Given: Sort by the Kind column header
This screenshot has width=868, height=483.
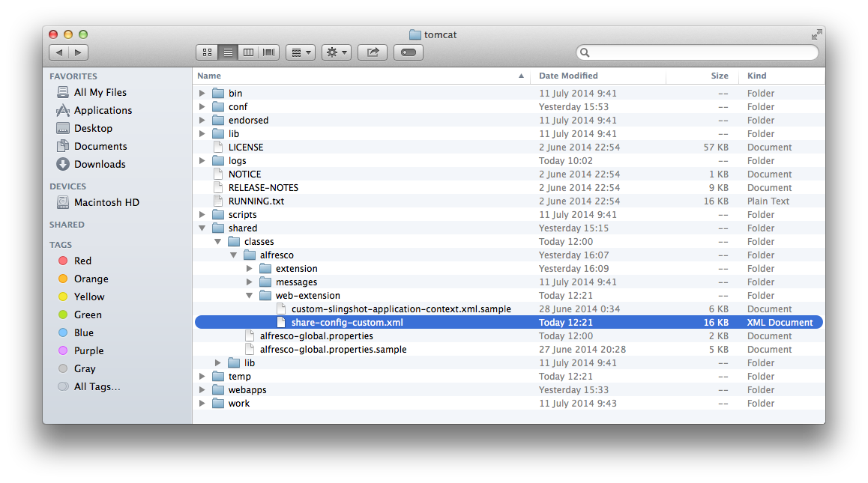Looking at the screenshot, I should point(783,76).
